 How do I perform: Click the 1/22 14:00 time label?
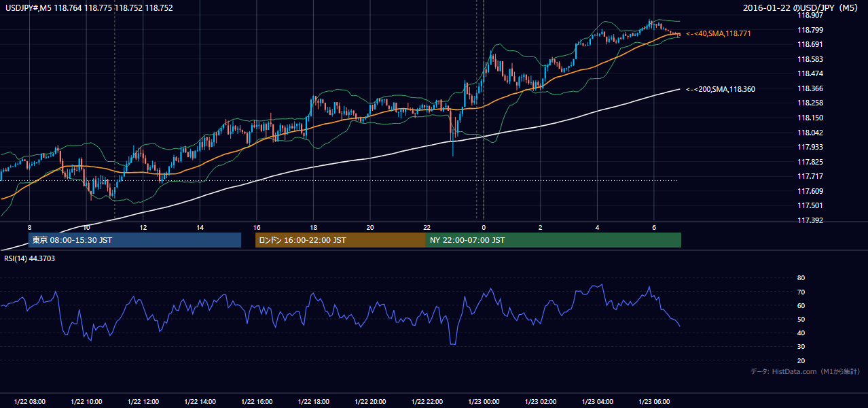200,401
